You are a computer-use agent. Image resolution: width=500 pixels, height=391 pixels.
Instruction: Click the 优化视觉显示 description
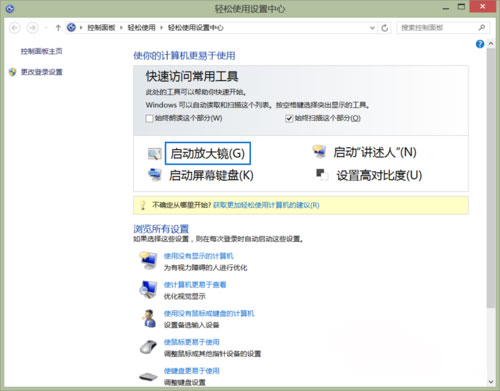click(x=185, y=296)
